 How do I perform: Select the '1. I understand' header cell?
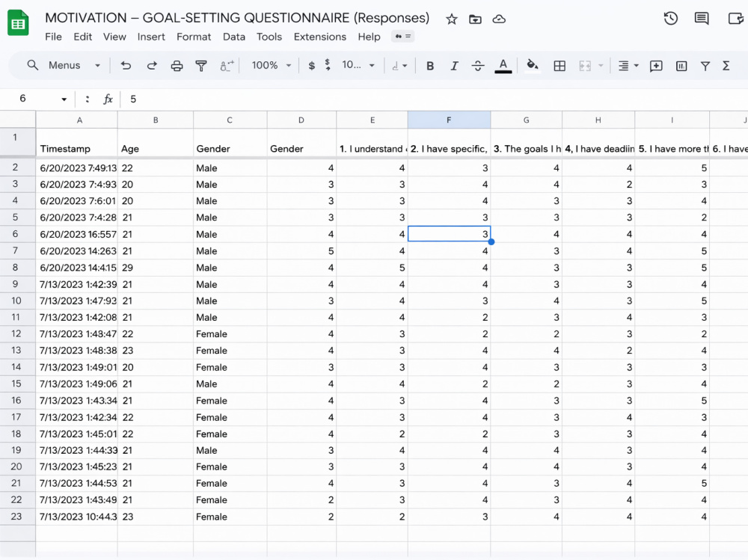(x=372, y=143)
